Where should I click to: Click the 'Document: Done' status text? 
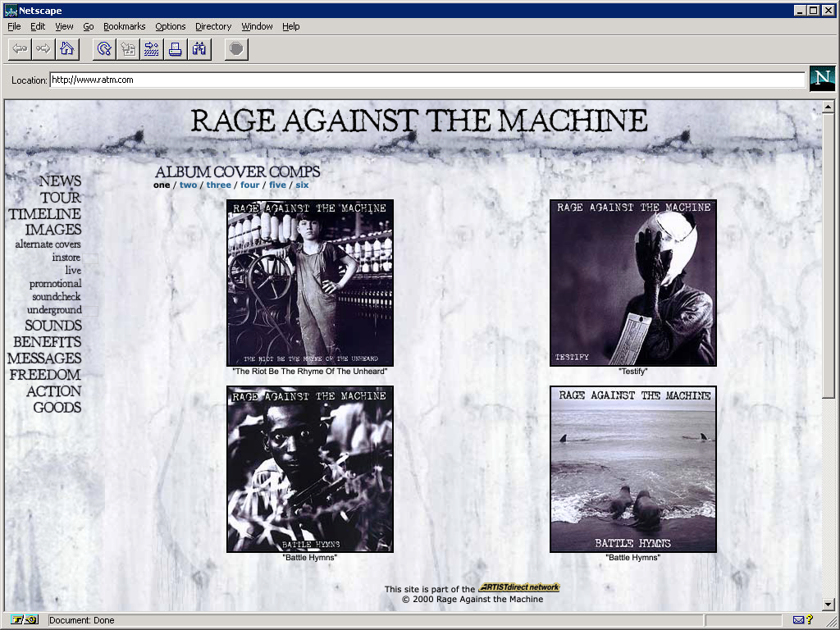[81, 620]
